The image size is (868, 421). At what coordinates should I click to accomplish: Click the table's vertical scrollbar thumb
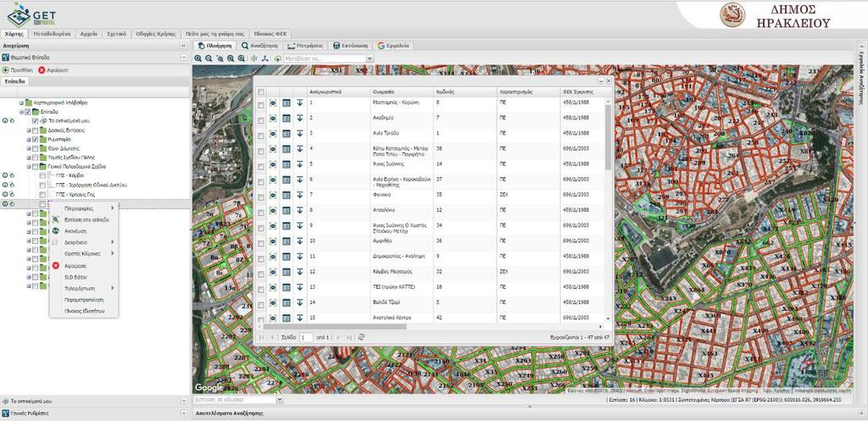pyautogui.click(x=608, y=137)
